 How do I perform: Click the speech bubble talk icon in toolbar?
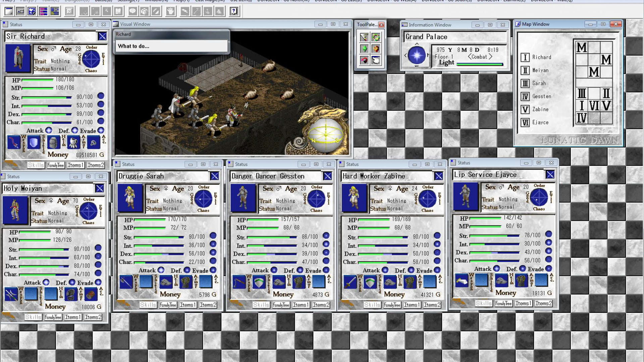[133, 11]
